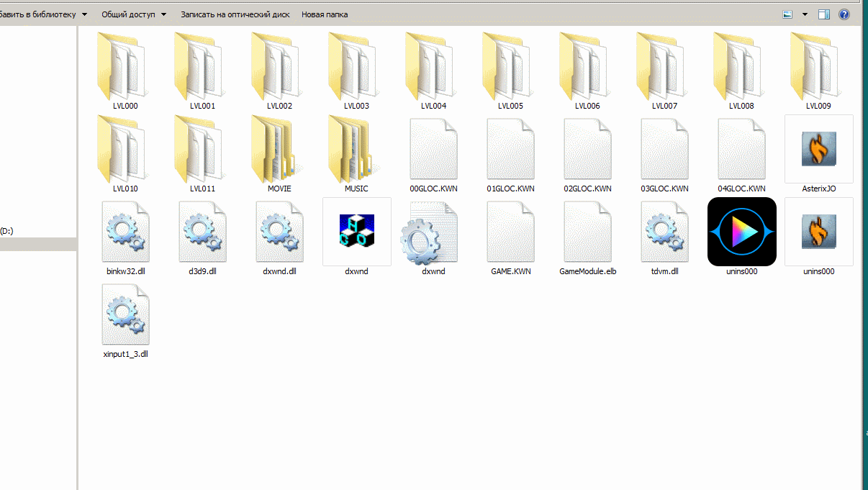Viewport: 868px width, 490px height.
Task: Click the LVL011 folder
Action: click(x=202, y=154)
